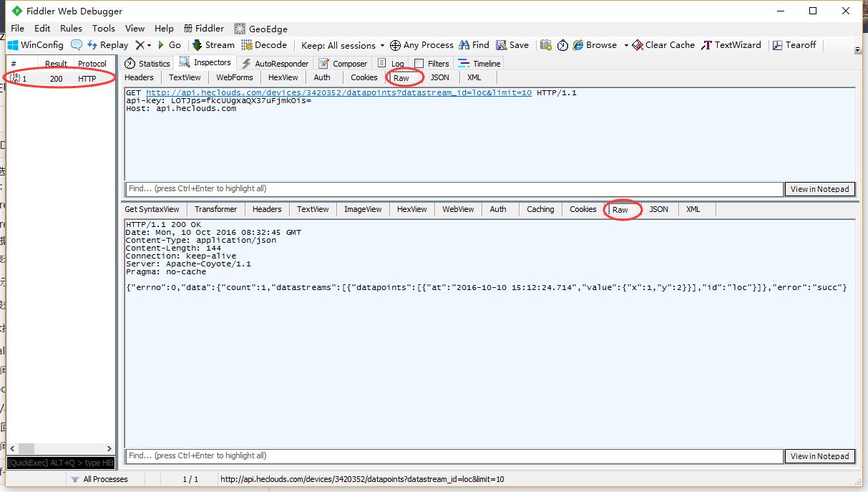The height and width of the screenshot is (492, 868).
Task: Open the Fiddler menu with icon
Action: (x=204, y=29)
